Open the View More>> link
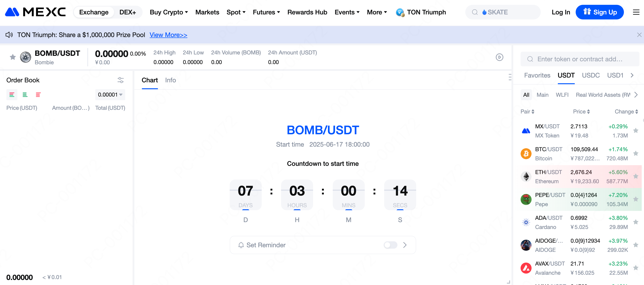 coord(168,35)
